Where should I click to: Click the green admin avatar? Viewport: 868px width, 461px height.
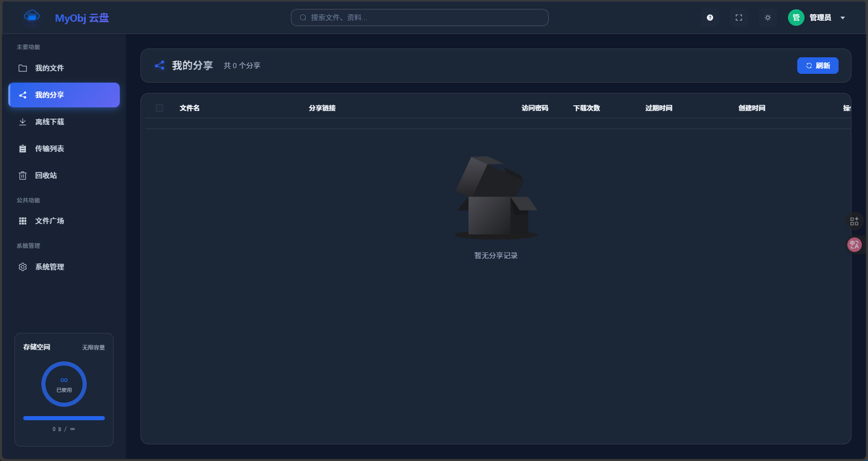coord(796,18)
